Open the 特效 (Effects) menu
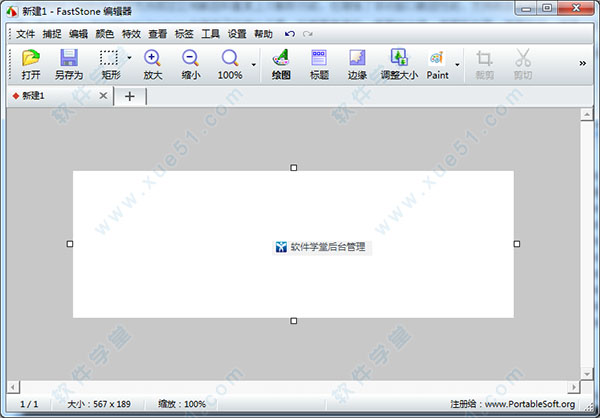Image resolution: width=600 pixels, height=418 pixels. 131,34
